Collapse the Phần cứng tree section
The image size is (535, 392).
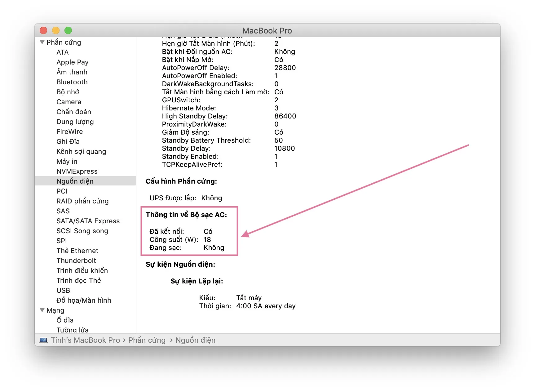42,42
